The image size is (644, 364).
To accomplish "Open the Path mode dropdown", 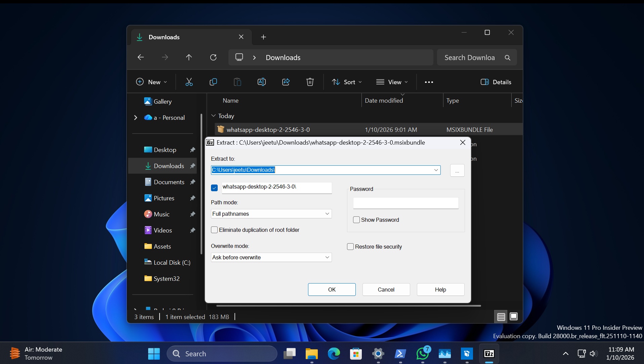I will [271, 214].
